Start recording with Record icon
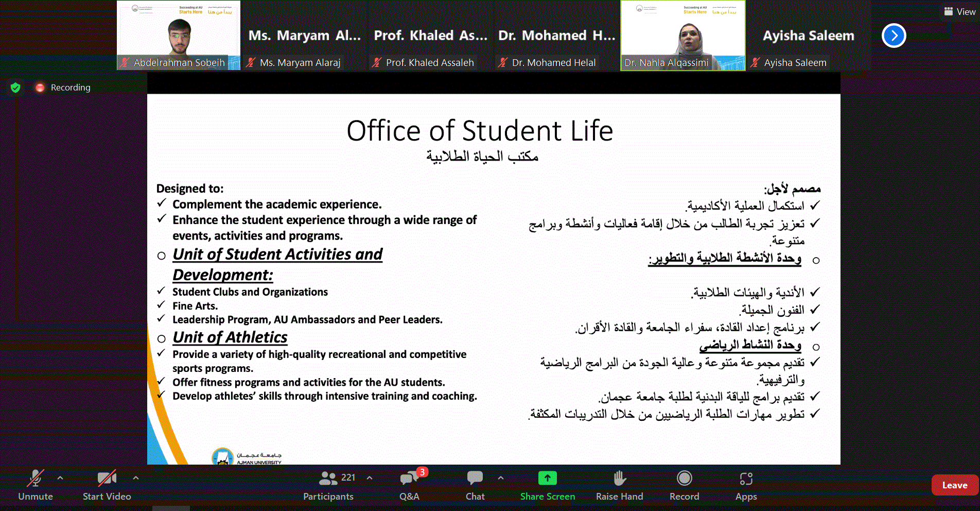The width and height of the screenshot is (980, 511). pyautogui.click(x=684, y=479)
